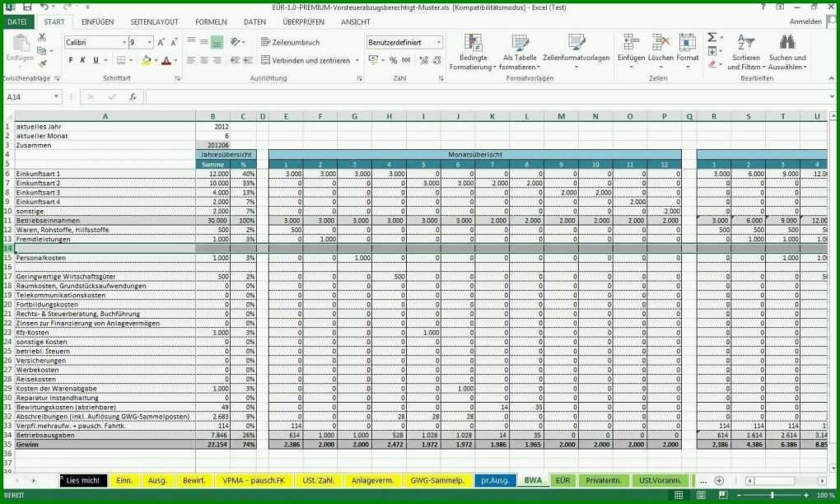Open Verbinden und zentrieren dropdown arrow
Image resolution: width=840 pixels, height=504 pixels.
click(357, 60)
